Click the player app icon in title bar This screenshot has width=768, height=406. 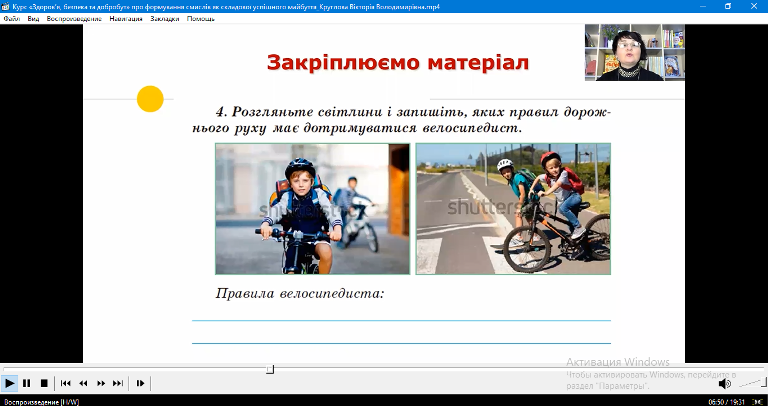coord(5,6)
